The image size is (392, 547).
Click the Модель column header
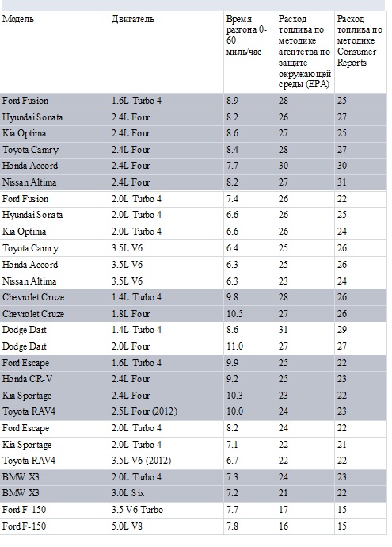[18, 19]
